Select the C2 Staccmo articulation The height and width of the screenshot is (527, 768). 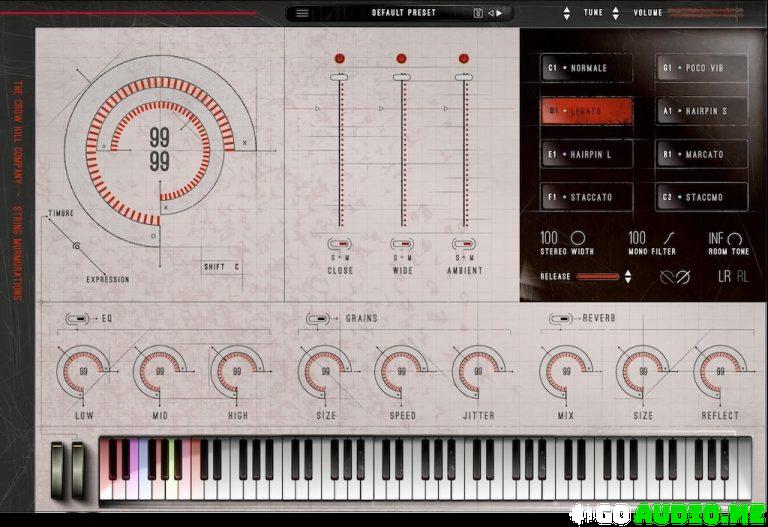click(x=701, y=197)
